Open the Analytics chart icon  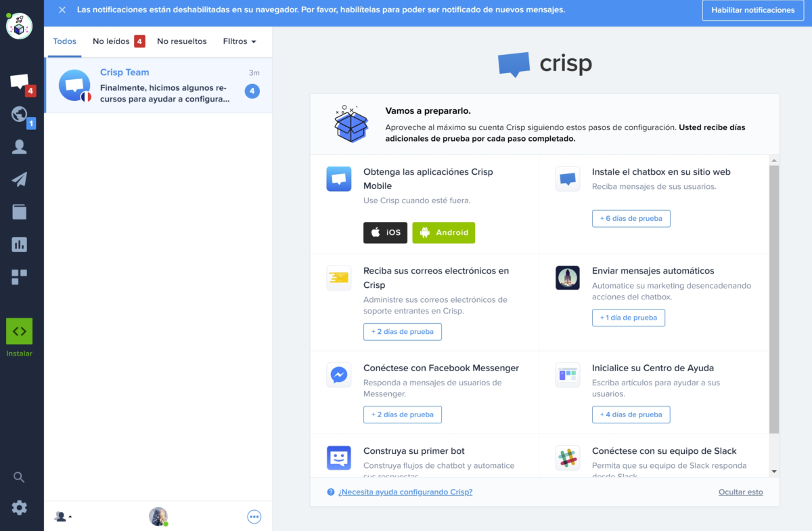pos(20,245)
